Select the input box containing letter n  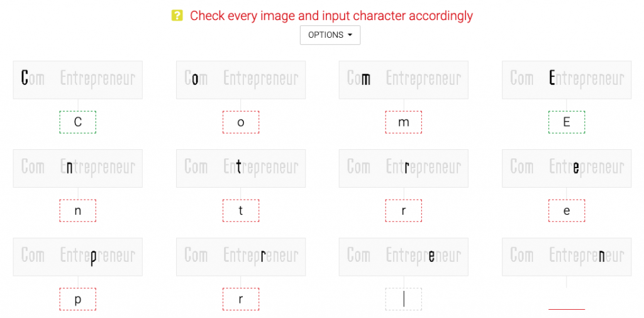pos(77,210)
